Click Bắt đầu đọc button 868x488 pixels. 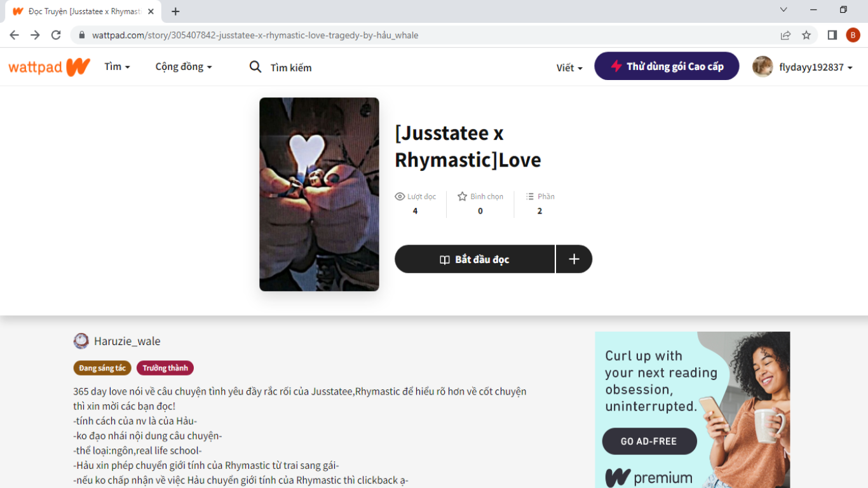point(475,259)
